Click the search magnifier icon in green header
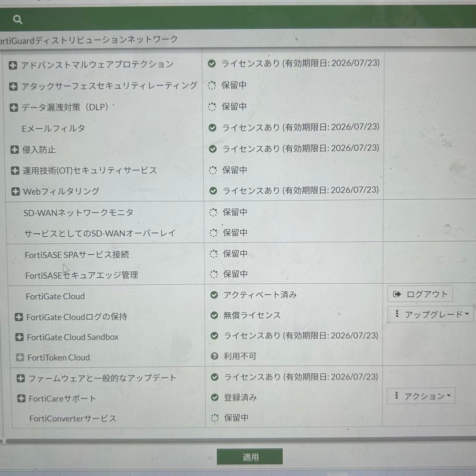This screenshot has height=476, width=476. [x=18, y=19]
